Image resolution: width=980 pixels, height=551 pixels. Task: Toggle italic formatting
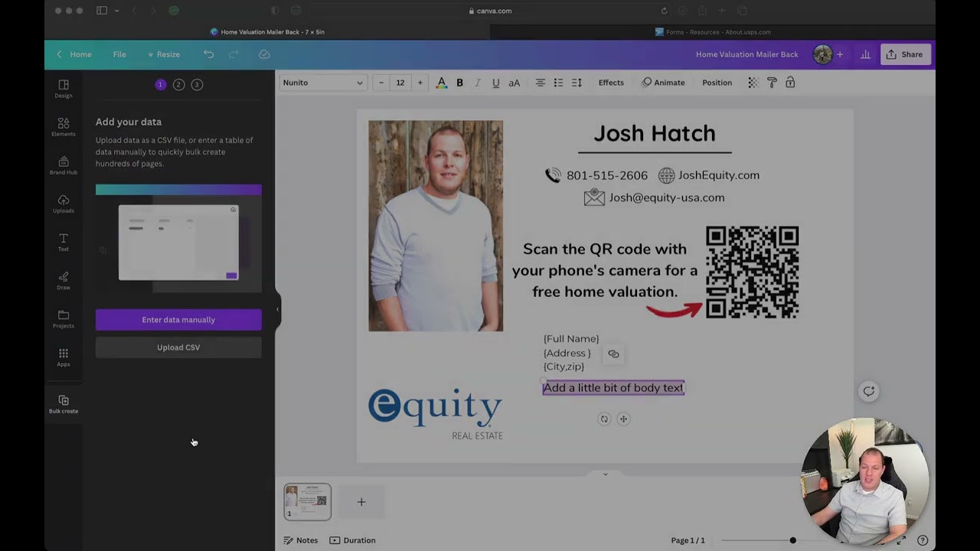478,83
